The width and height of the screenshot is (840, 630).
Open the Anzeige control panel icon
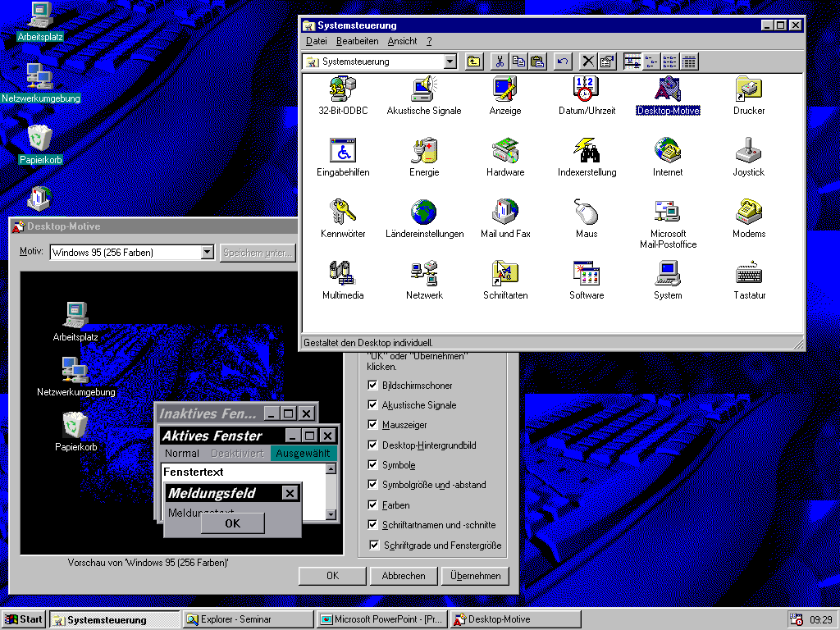pos(504,89)
